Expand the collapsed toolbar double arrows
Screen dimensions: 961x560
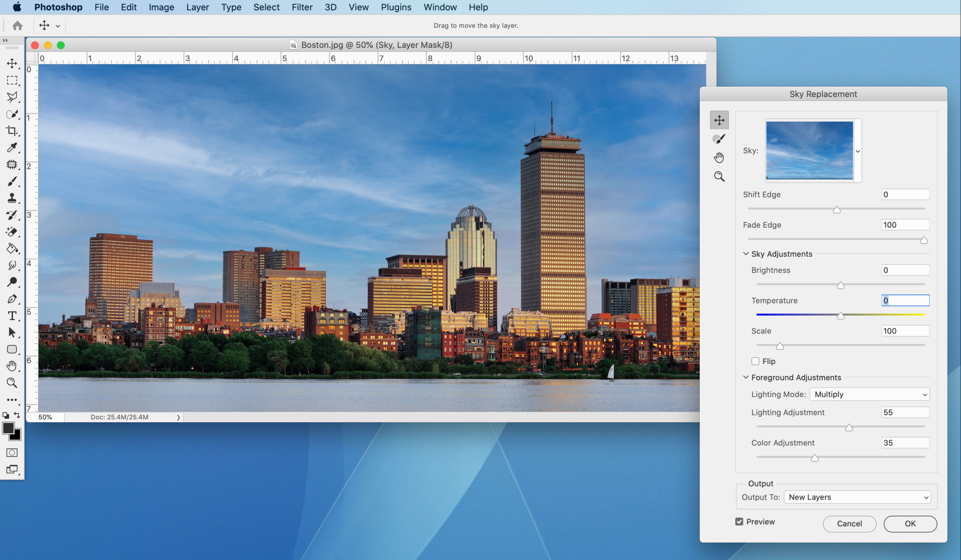pyautogui.click(x=5, y=41)
